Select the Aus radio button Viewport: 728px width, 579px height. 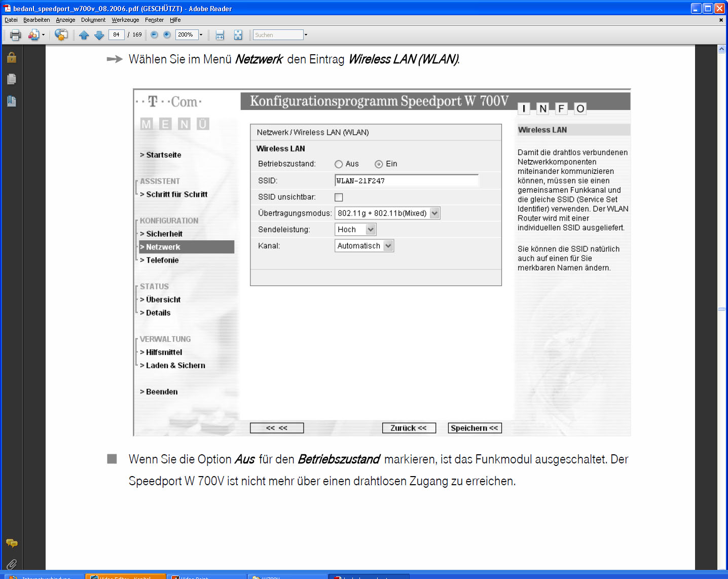(339, 164)
